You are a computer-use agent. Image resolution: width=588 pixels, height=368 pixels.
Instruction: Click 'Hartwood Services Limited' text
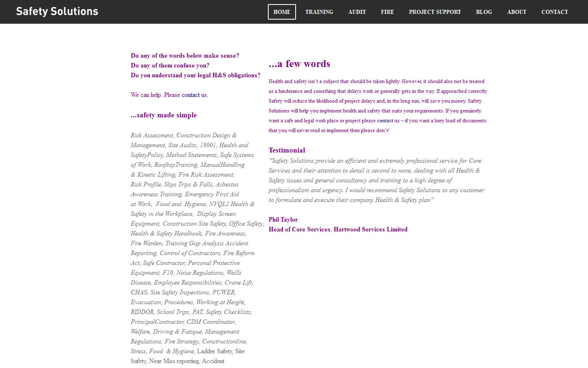tap(370, 229)
